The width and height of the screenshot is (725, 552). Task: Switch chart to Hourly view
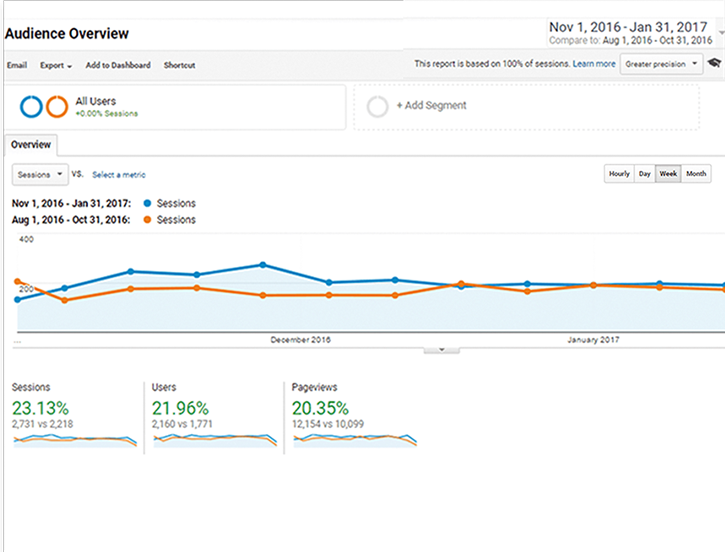pos(619,174)
